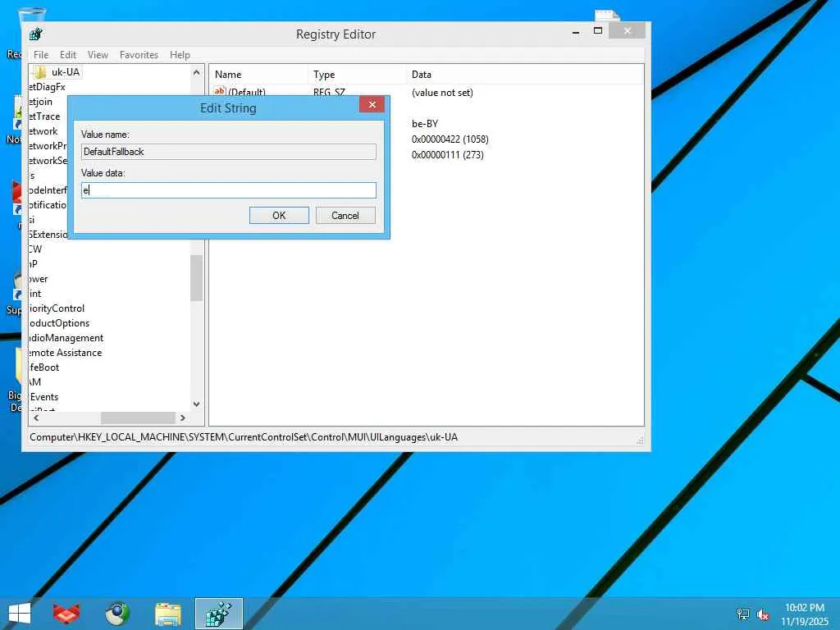This screenshot has width=840, height=630.
Task: Confirm Edit String with OK
Action: point(279,216)
